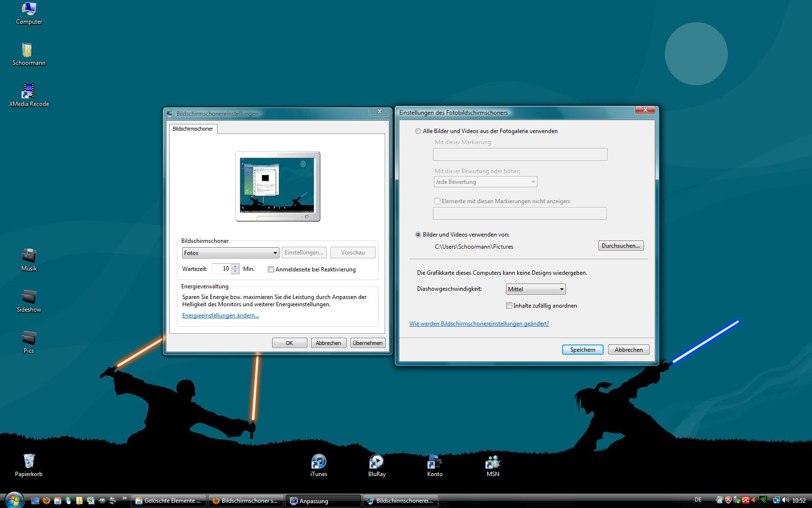The width and height of the screenshot is (812, 508).
Task: Launch the iTunes desktop shortcut
Action: tap(319, 465)
